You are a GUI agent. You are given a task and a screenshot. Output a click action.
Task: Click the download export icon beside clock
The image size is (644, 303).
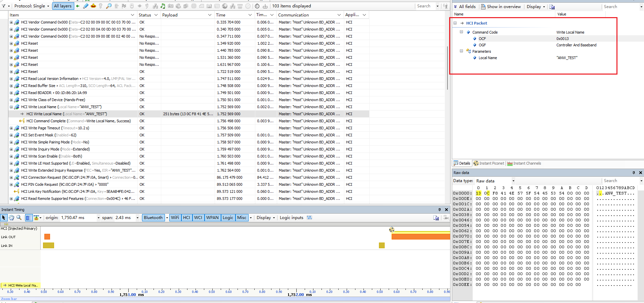tap(265, 6)
